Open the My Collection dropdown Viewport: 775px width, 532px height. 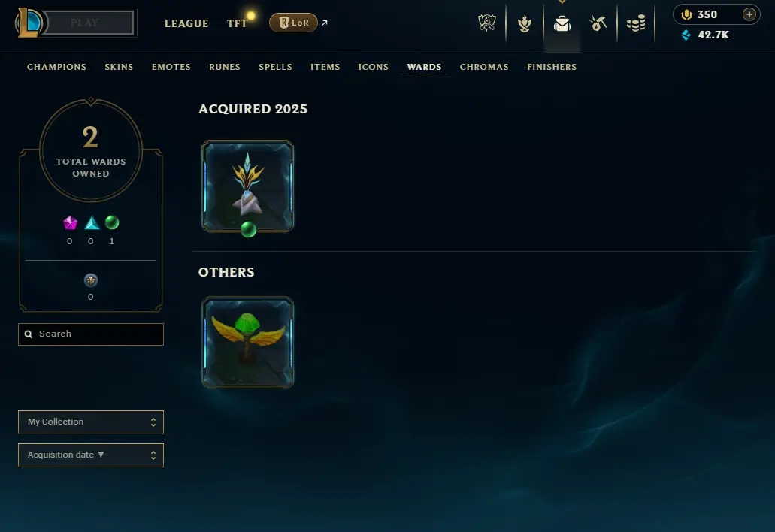91,422
